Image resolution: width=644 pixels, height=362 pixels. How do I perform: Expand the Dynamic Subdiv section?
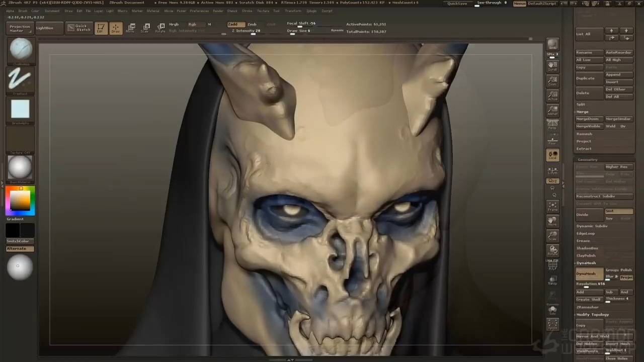(x=592, y=226)
